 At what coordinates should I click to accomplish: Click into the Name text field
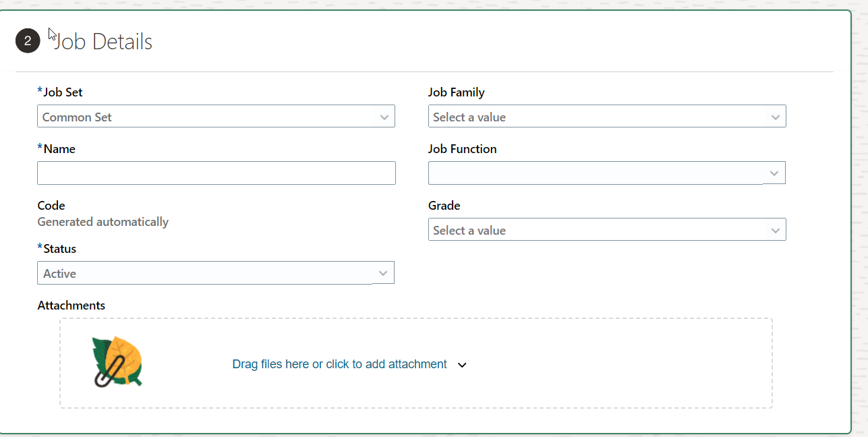pos(216,173)
